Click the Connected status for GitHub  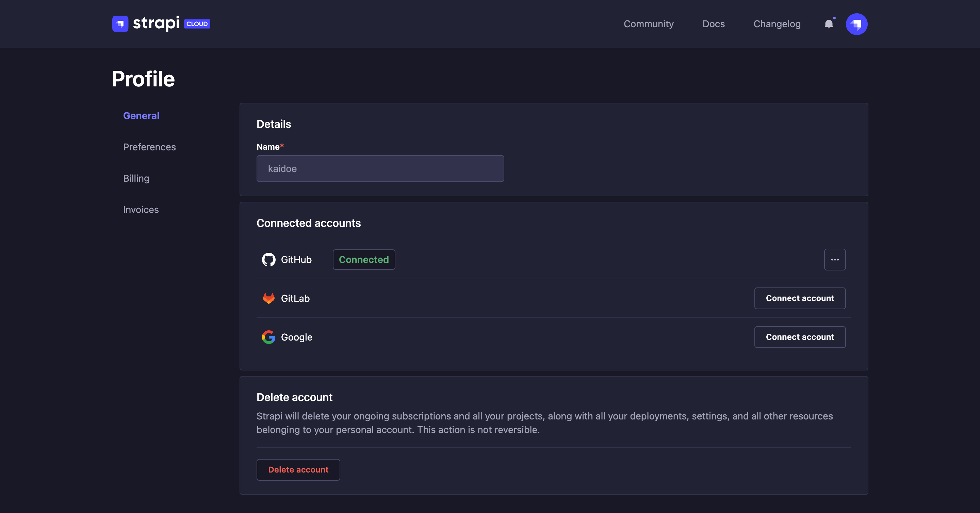point(364,259)
